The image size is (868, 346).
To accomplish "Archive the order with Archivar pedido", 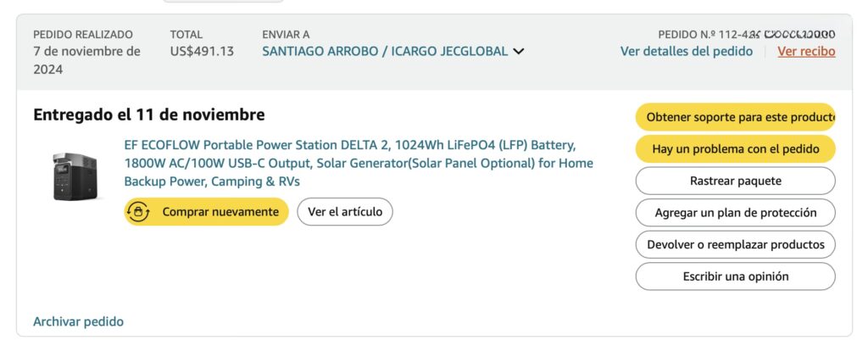I will click(x=78, y=321).
